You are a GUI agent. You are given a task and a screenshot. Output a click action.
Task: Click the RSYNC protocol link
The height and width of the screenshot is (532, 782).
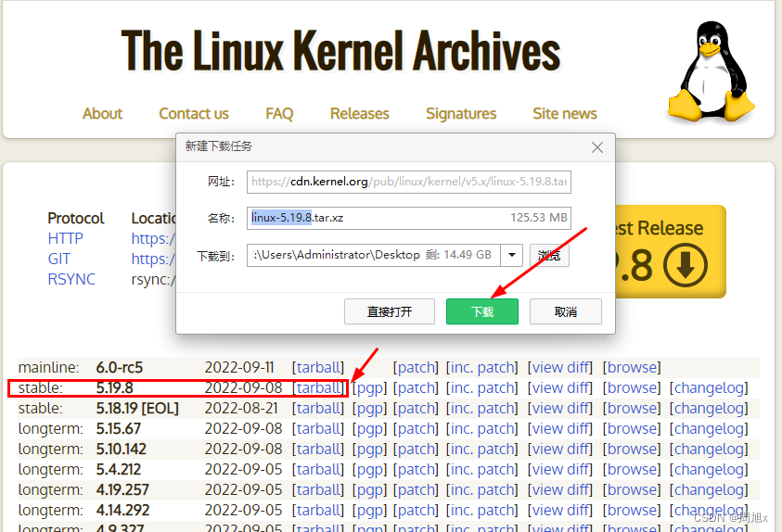(x=71, y=280)
